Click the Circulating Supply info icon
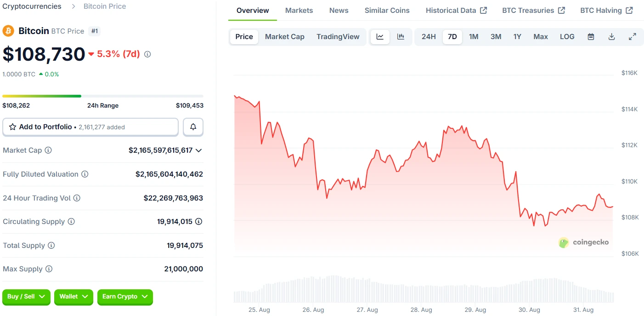This screenshot has width=644, height=316. tap(72, 221)
